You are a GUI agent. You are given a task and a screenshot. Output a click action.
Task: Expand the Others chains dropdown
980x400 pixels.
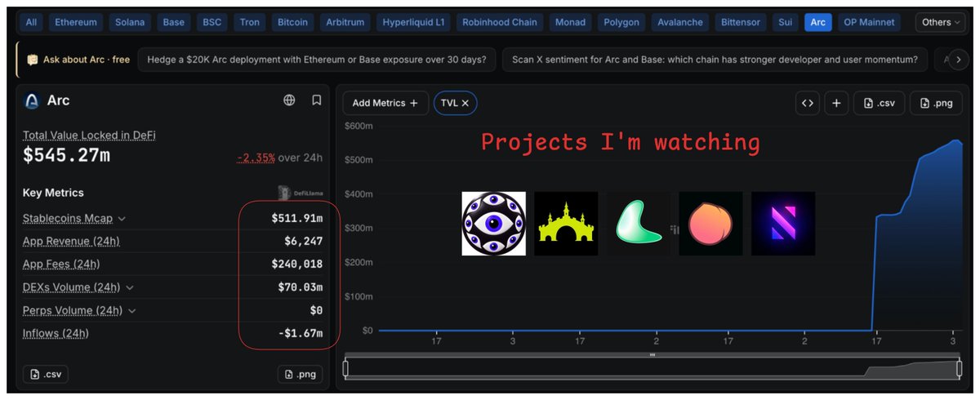pyautogui.click(x=940, y=22)
